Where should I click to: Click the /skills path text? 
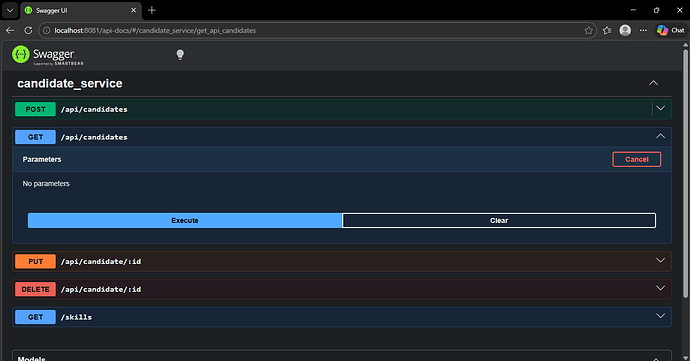coord(77,317)
